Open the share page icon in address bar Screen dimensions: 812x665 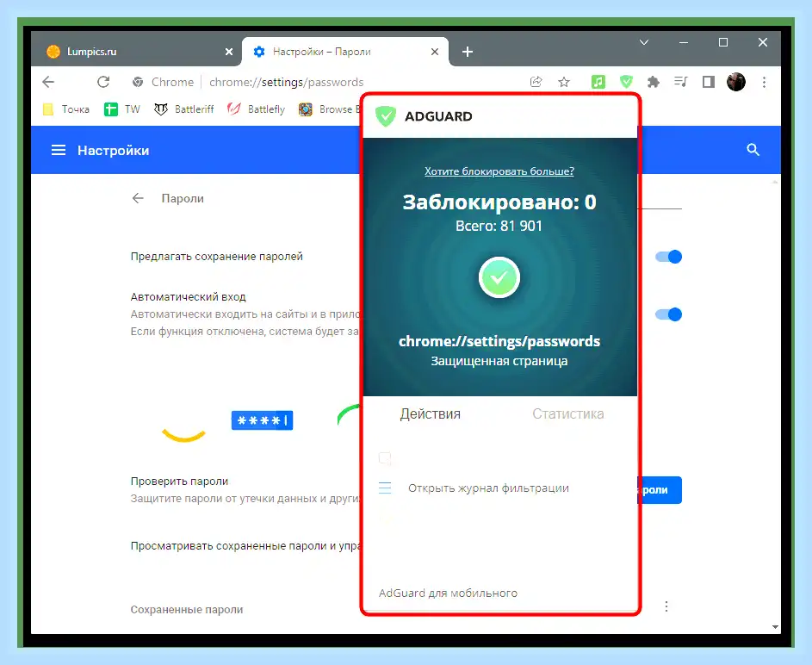pyautogui.click(x=536, y=82)
